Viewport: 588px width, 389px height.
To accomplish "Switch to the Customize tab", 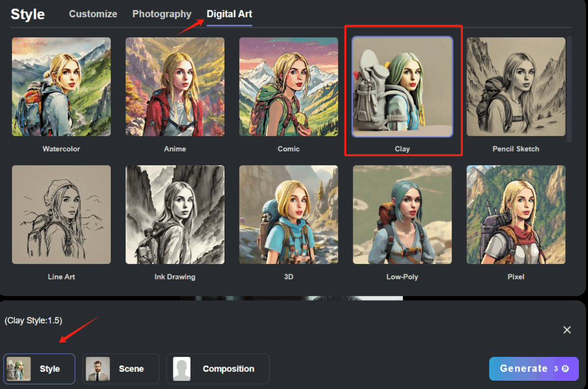I will [93, 14].
